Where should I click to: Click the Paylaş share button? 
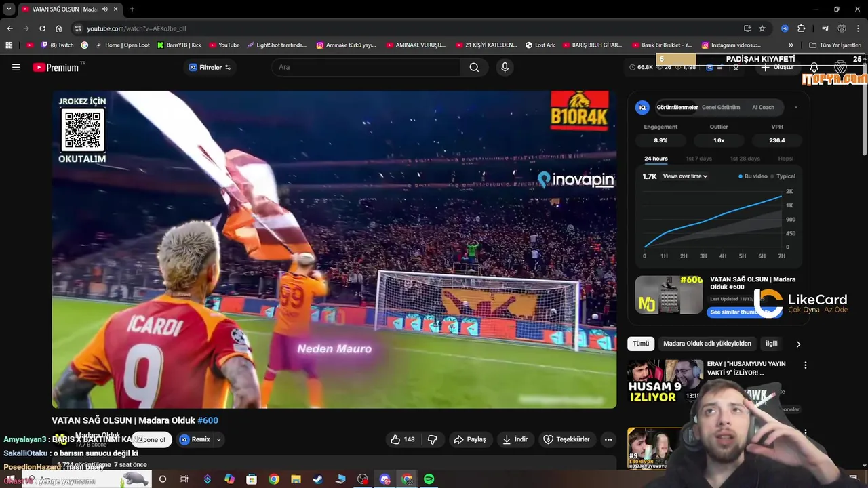coord(470,439)
